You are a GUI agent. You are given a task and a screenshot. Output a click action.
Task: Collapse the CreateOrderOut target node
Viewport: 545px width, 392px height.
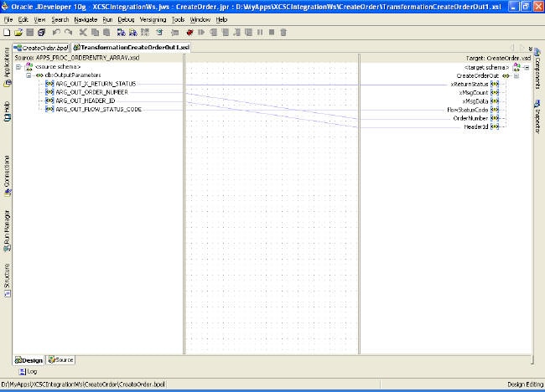pos(516,75)
